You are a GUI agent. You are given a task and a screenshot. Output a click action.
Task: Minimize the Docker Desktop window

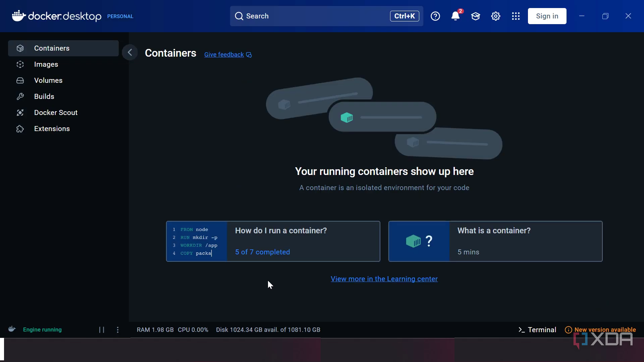point(582,16)
